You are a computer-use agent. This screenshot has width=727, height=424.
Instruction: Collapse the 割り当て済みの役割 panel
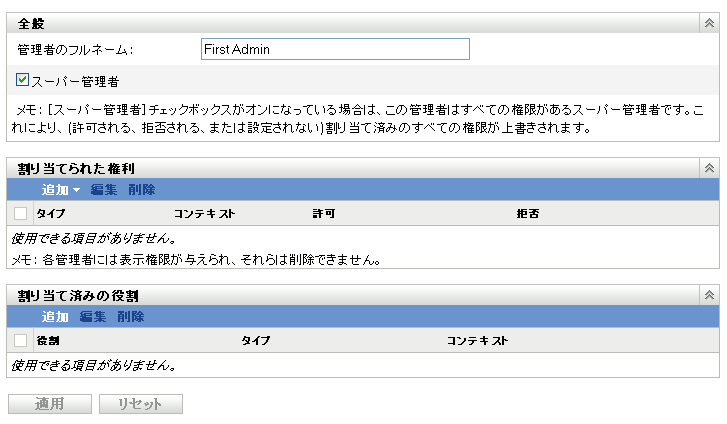(709, 295)
